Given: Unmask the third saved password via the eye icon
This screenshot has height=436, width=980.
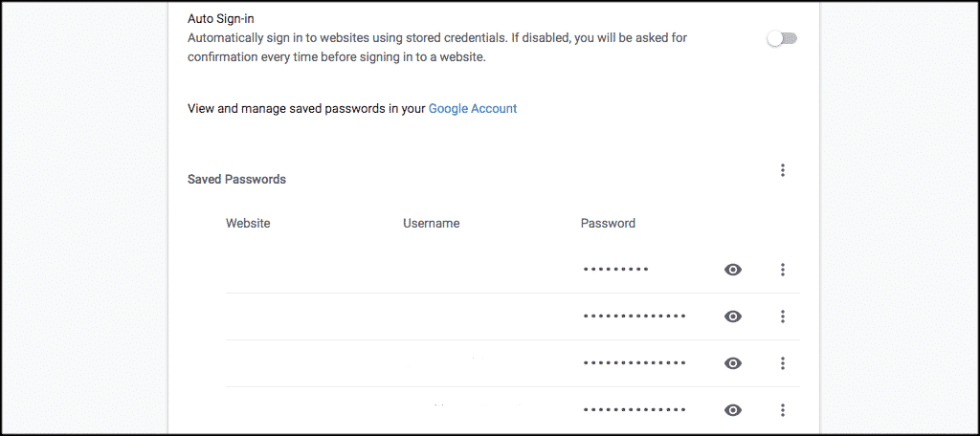Looking at the screenshot, I should (x=733, y=363).
